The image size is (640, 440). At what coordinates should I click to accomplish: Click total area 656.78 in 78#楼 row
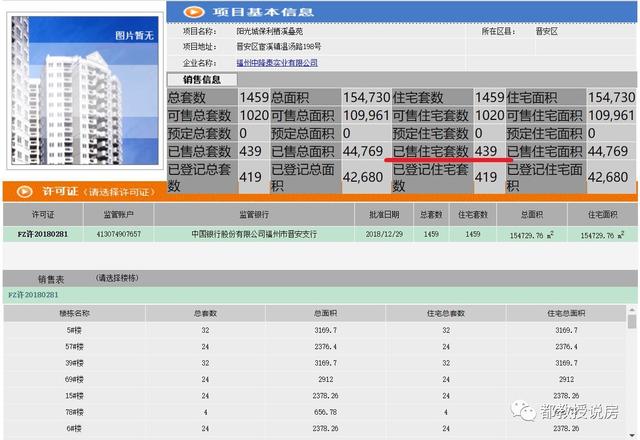(326, 412)
